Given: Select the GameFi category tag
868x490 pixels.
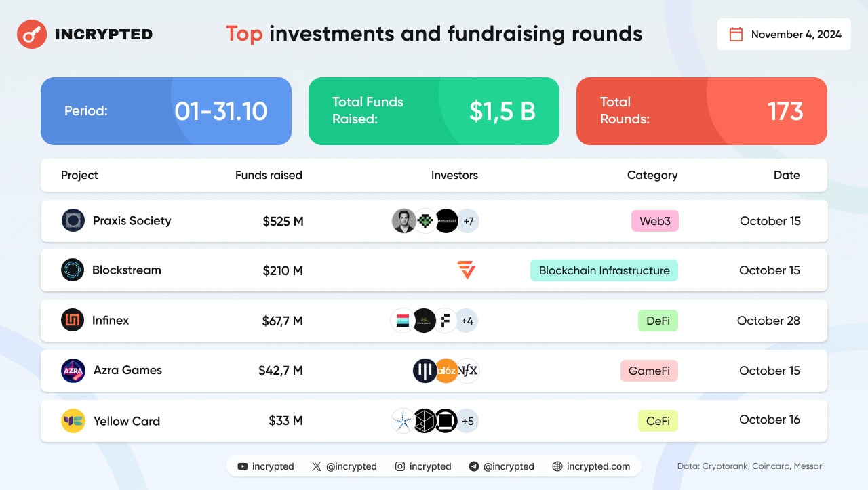Looking at the screenshot, I should coord(649,371).
